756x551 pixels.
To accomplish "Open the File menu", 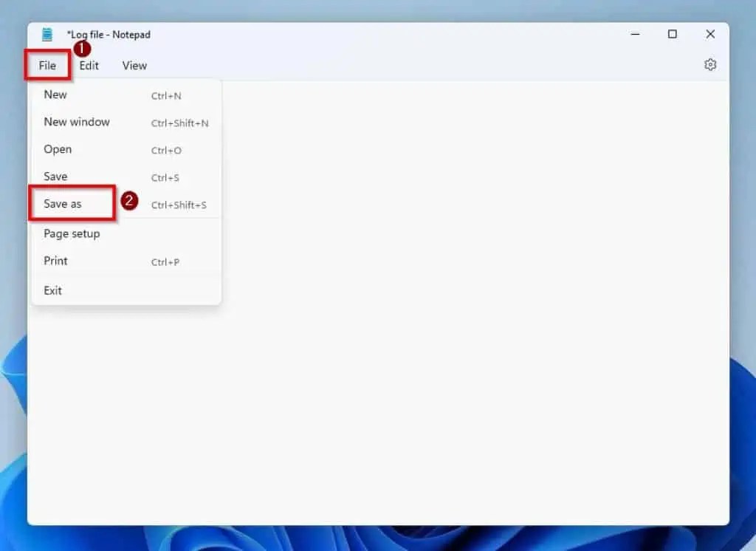I will pos(47,65).
